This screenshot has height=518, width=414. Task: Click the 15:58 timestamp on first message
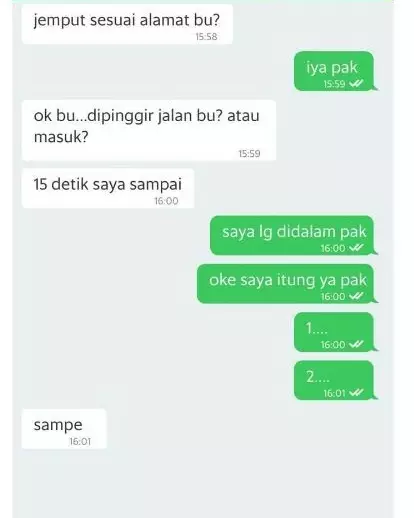click(x=206, y=37)
